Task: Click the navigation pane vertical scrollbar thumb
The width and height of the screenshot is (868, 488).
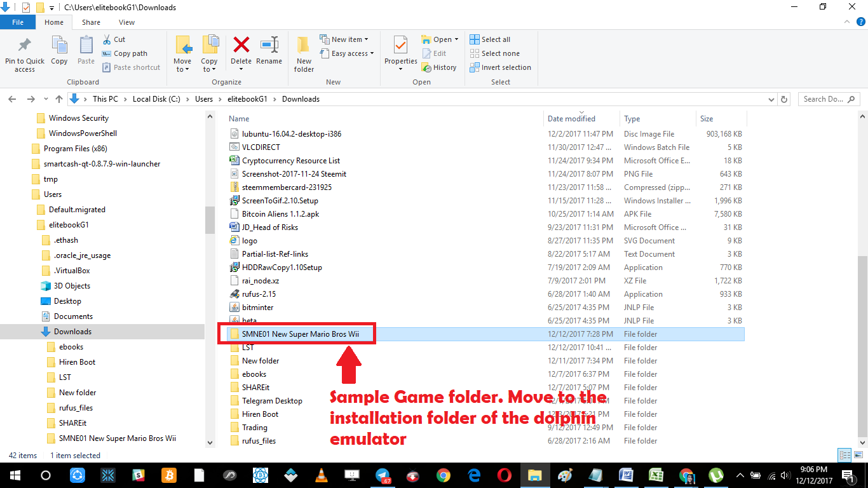Action: 210,220
